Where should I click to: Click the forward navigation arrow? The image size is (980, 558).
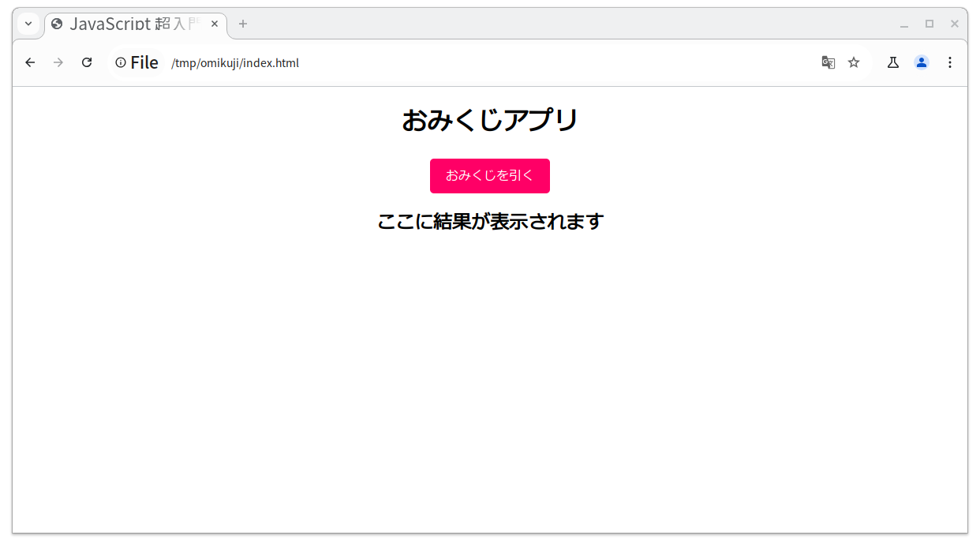coord(58,62)
